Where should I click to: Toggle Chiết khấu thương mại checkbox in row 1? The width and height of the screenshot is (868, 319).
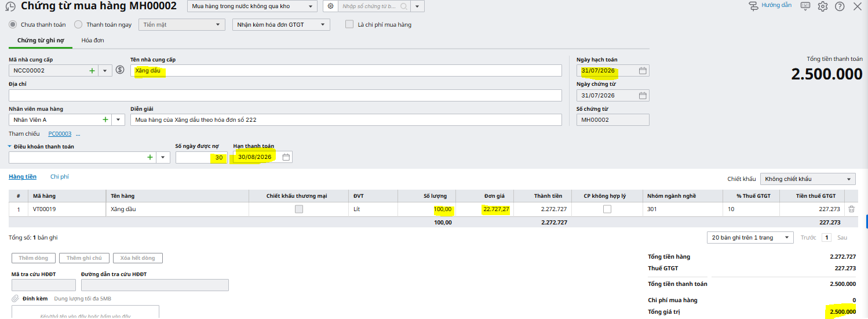click(x=299, y=209)
